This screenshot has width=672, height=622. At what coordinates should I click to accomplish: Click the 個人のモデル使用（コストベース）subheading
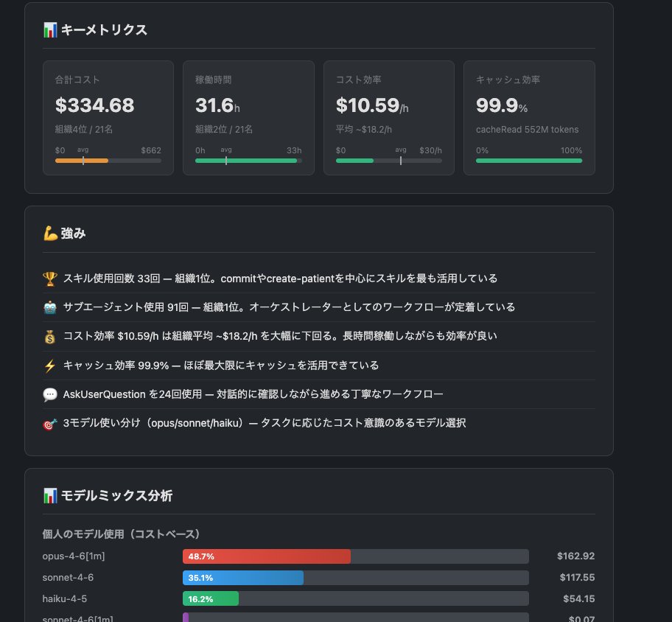click(122, 534)
